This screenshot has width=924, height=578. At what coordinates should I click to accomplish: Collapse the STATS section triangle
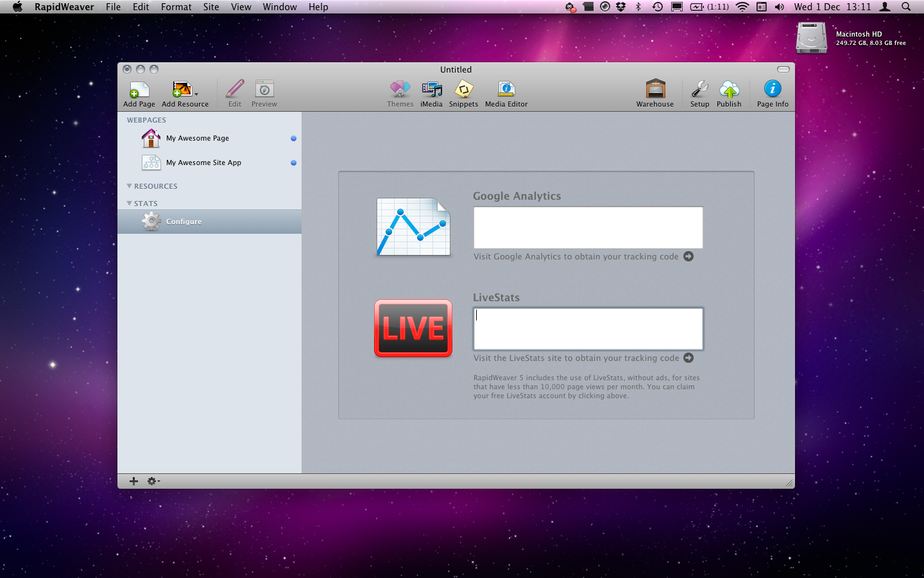[129, 204]
